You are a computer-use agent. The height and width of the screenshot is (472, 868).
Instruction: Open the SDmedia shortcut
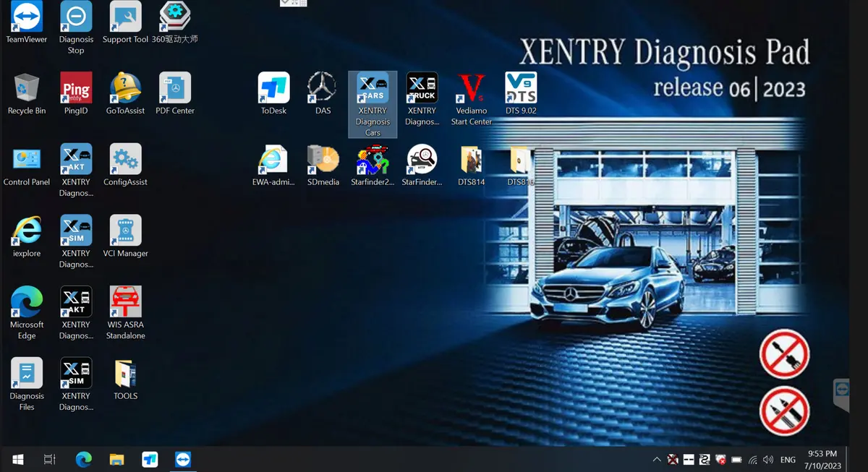(x=323, y=165)
